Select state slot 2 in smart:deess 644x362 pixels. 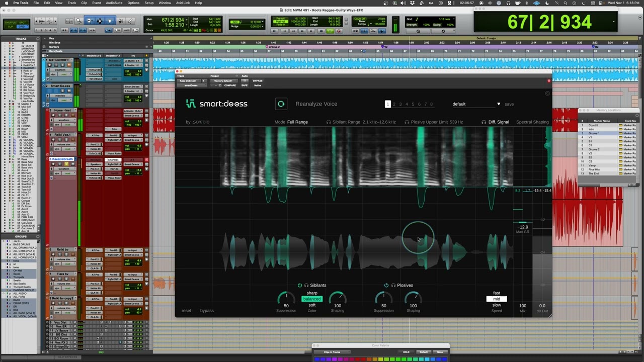pos(394,104)
